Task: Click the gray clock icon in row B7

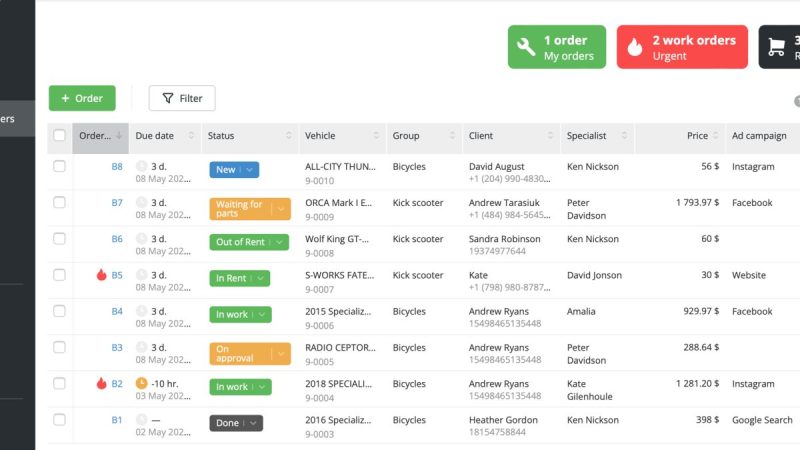Action: [141, 202]
